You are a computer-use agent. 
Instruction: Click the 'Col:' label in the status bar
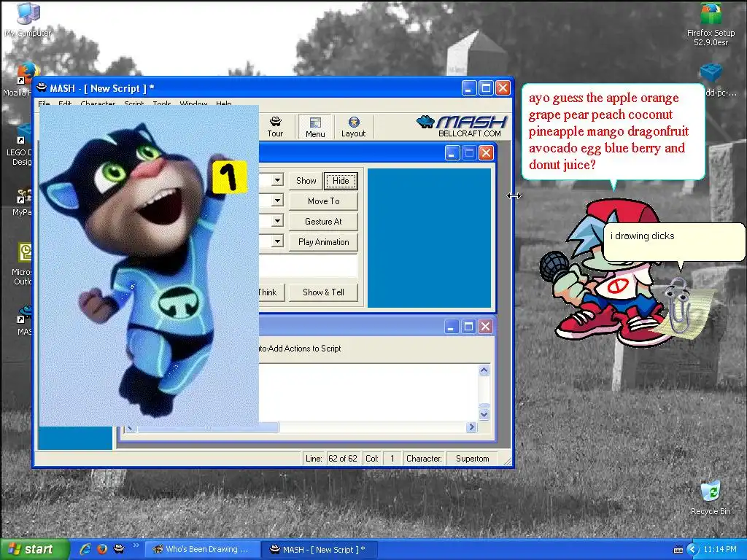tap(371, 459)
